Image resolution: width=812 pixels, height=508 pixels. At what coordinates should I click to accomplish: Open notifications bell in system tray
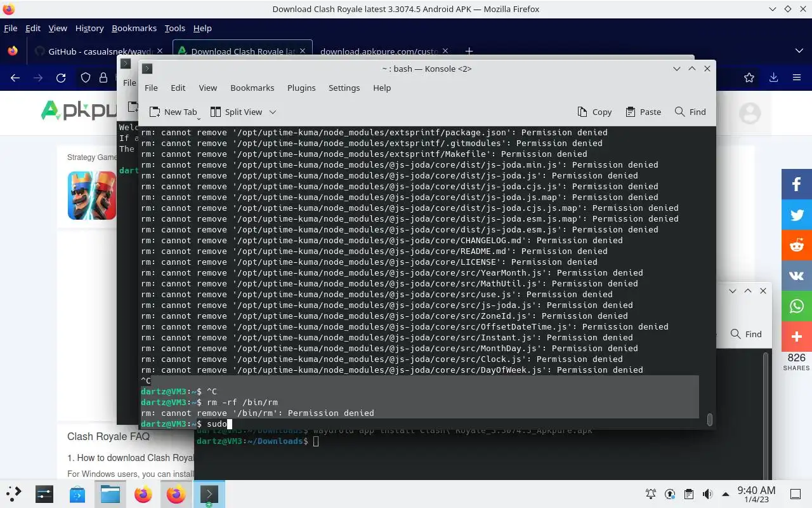651,494
